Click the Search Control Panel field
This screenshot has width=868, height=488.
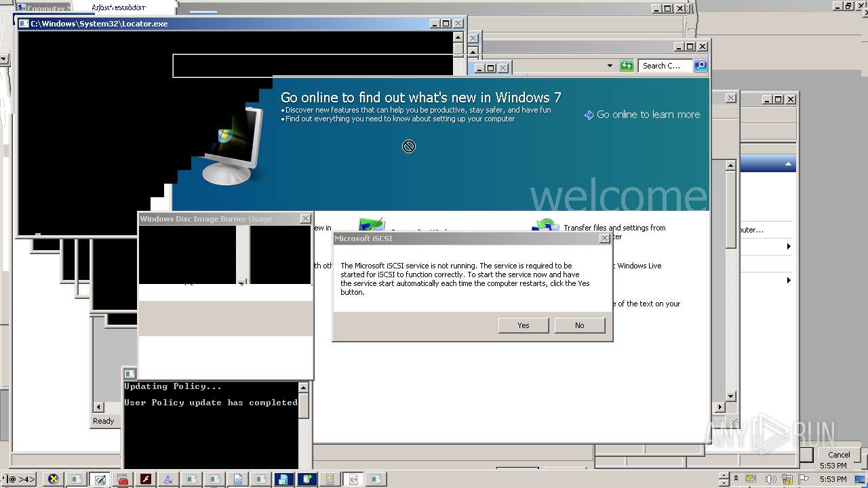coord(666,66)
